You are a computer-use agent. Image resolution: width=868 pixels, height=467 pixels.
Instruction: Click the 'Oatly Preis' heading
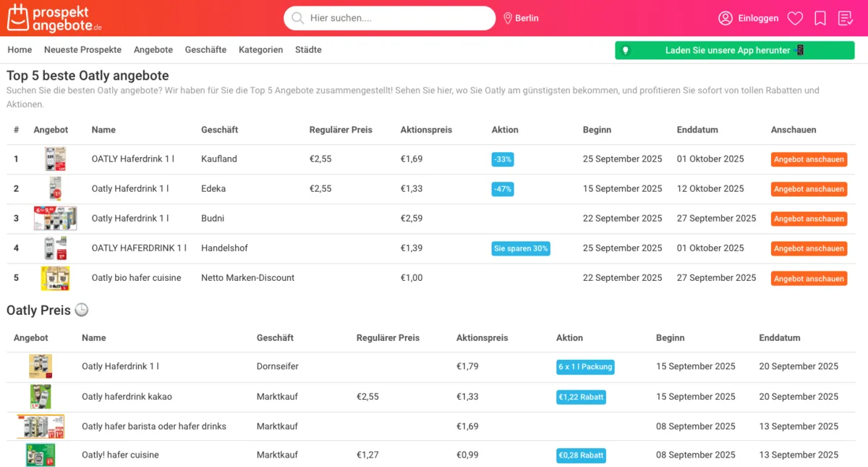point(39,310)
